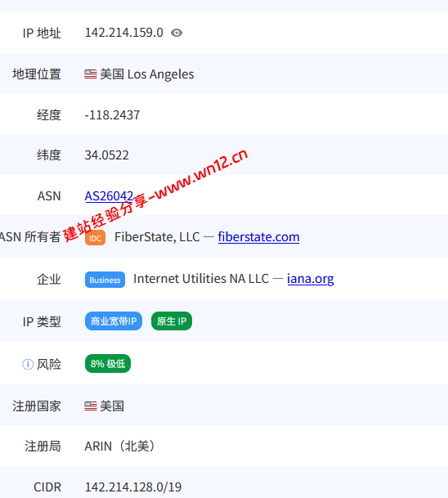Click the info icon beside 风险
Screen dimensions: 448x498
pyautogui.click(x=28, y=364)
